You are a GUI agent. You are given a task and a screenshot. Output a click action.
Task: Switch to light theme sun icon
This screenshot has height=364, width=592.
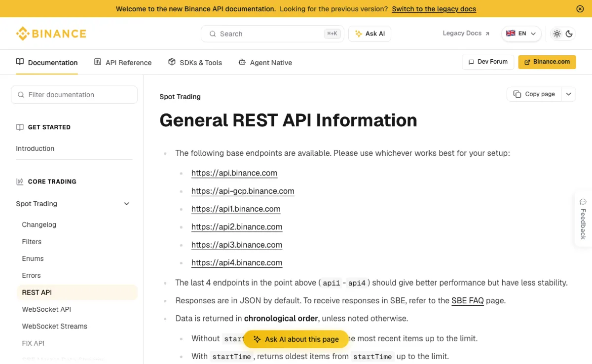557,34
